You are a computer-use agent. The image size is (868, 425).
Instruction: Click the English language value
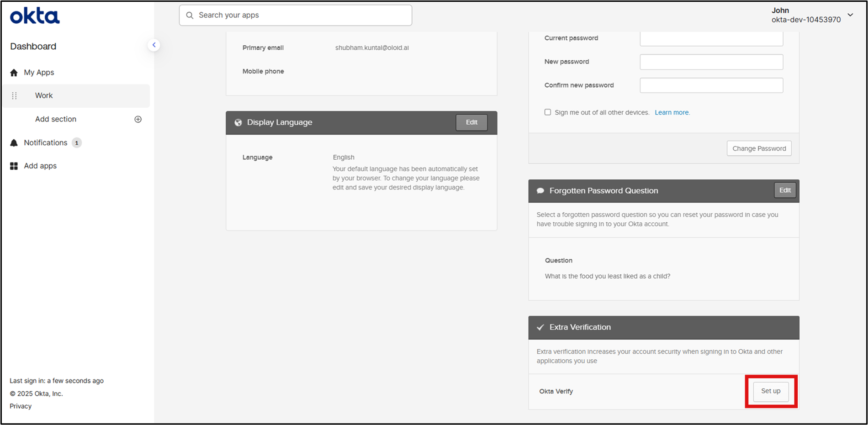pyautogui.click(x=344, y=157)
